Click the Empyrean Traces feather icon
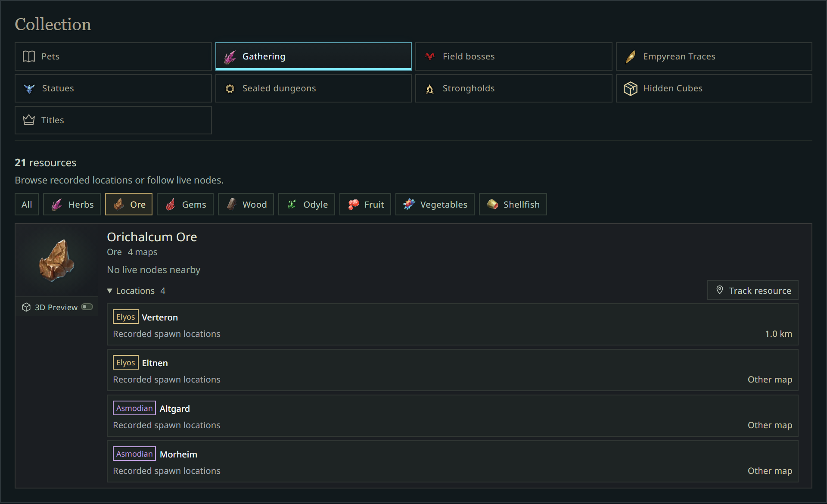 [630, 56]
